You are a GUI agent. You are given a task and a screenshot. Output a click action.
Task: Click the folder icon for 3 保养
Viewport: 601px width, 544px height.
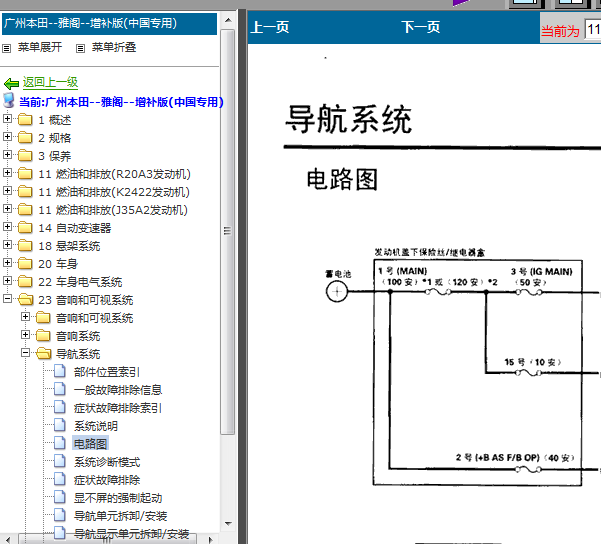click(x=25, y=155)
